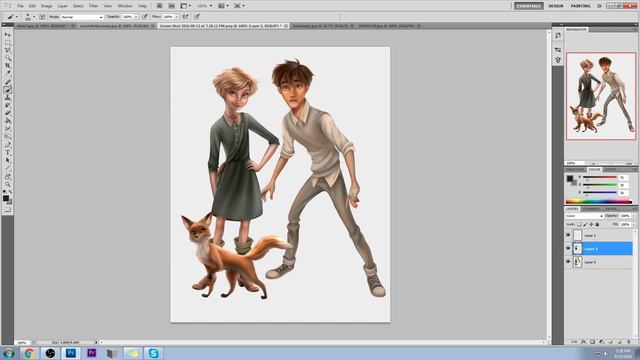Select the Path Selection tool
The width and height of the screenshot is (640, 360).
[x=8, y=160]
